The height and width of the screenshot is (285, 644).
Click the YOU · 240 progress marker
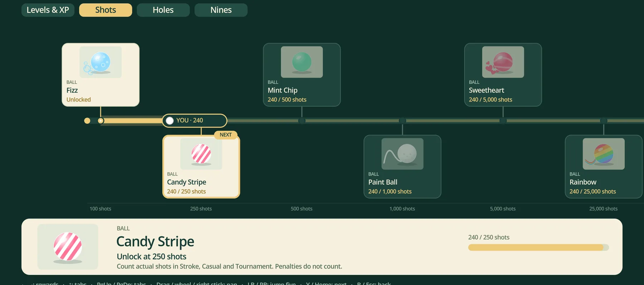[195, 121]
